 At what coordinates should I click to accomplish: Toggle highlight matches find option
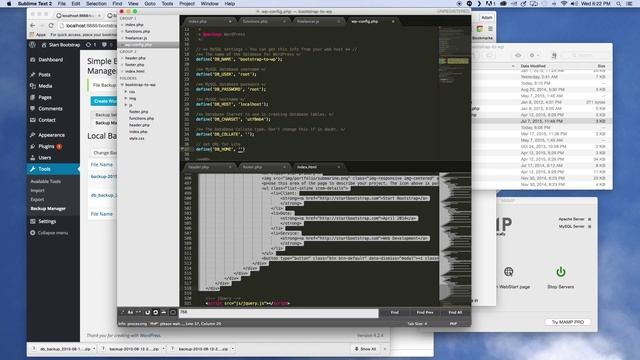point(173,312)
